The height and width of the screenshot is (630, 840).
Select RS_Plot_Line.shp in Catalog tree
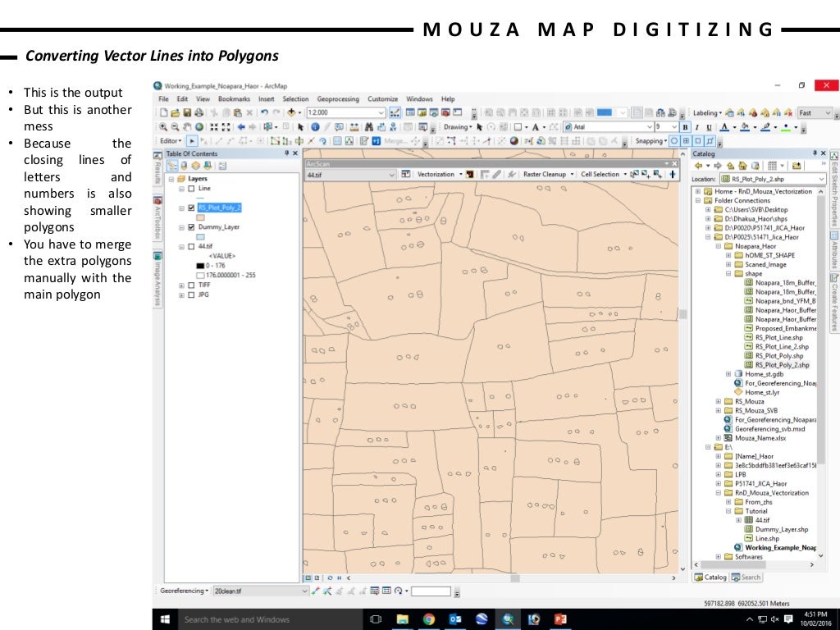click(x=778, y=337)
